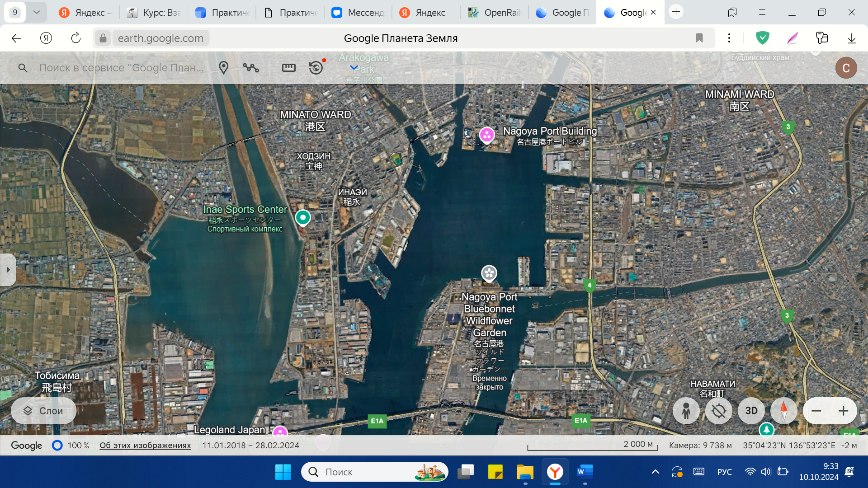This screenshot has width=868, height=488.
Task: Click the Windows taskbar Поиск box
Action: (374, 472)
